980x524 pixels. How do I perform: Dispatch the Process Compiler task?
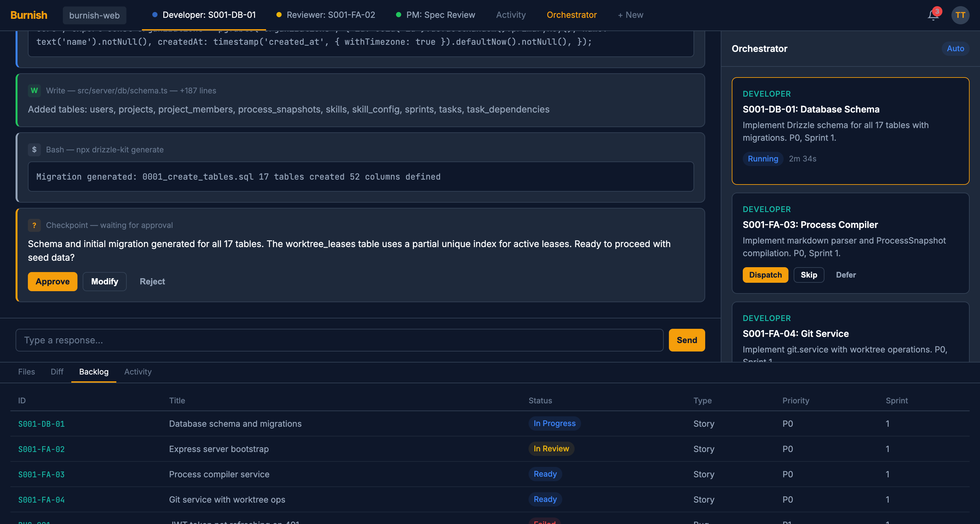click(765, 275)
